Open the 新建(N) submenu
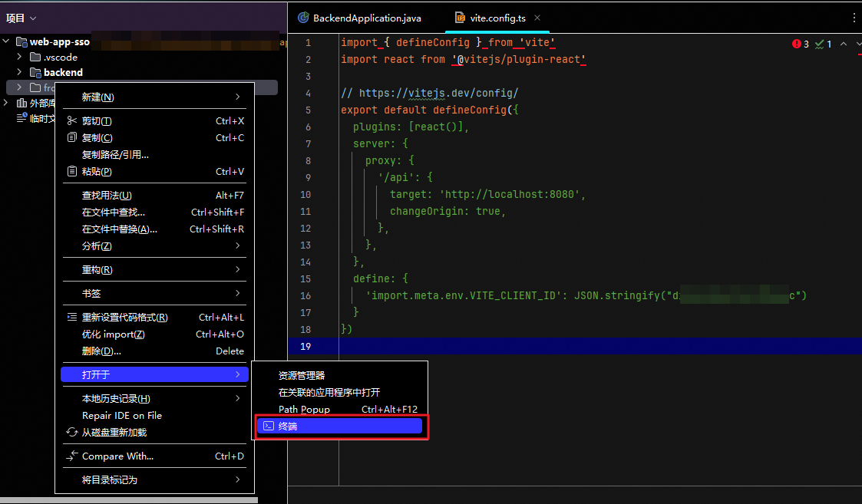This screenshot has width=862, height=504. pos(154,97)
